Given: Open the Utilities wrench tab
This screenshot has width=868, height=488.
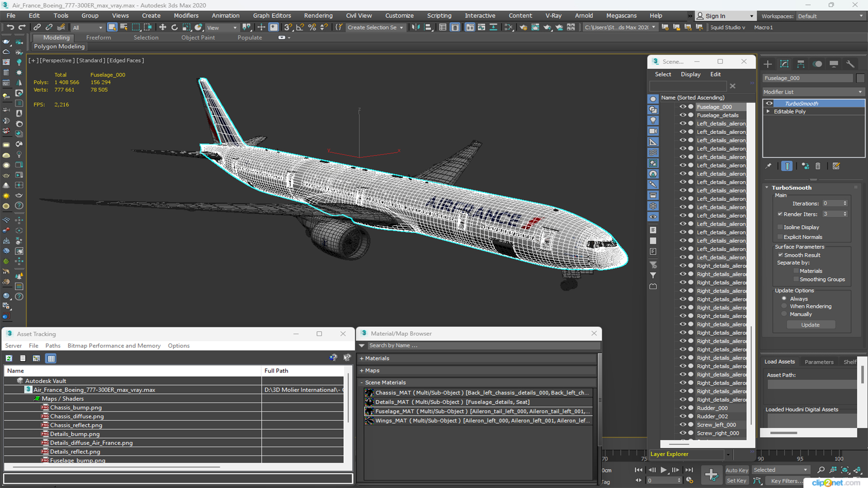Looking at the screenshot, I should [x=850, y=64].
